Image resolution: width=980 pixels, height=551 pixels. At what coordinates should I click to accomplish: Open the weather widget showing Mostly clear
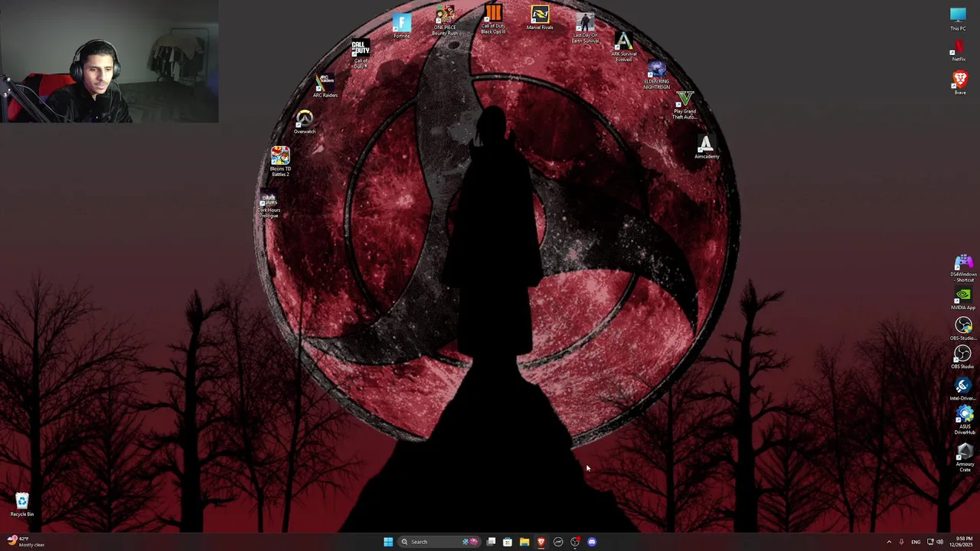pos(26,542)
